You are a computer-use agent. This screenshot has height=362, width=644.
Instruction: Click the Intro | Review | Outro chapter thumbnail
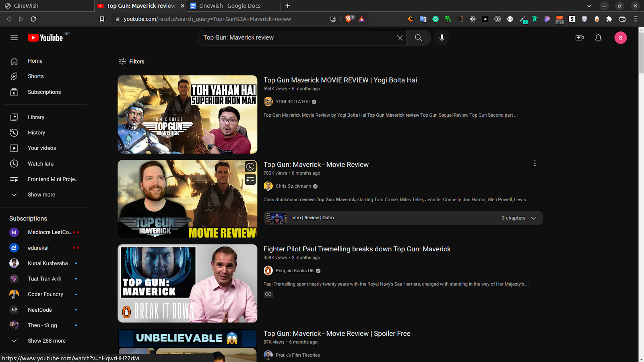[277, 218]
